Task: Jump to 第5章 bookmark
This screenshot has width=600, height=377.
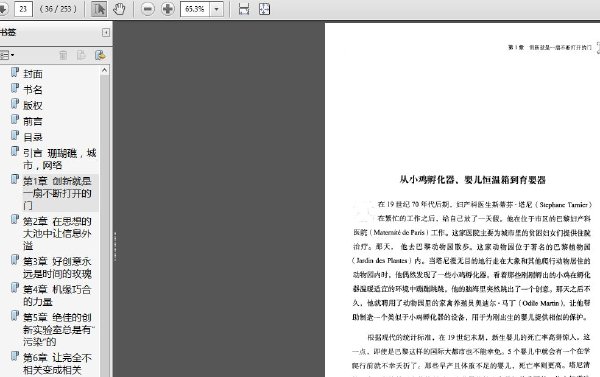Action: click(58, 330)
